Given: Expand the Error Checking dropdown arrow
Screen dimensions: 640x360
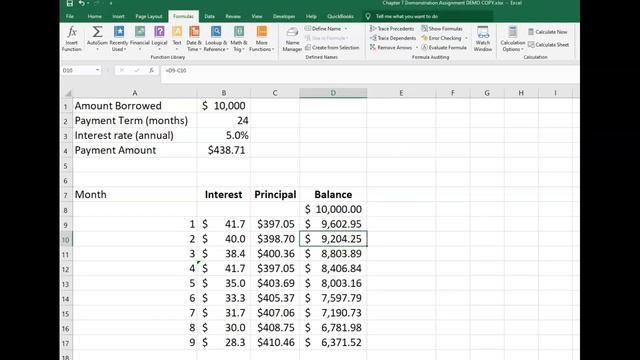Looking at the screenshot, I should [x=466, y=38].
